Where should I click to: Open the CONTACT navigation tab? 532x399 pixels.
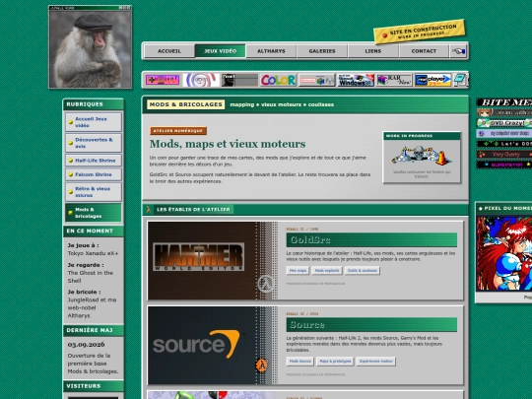[x=424, y=51]
